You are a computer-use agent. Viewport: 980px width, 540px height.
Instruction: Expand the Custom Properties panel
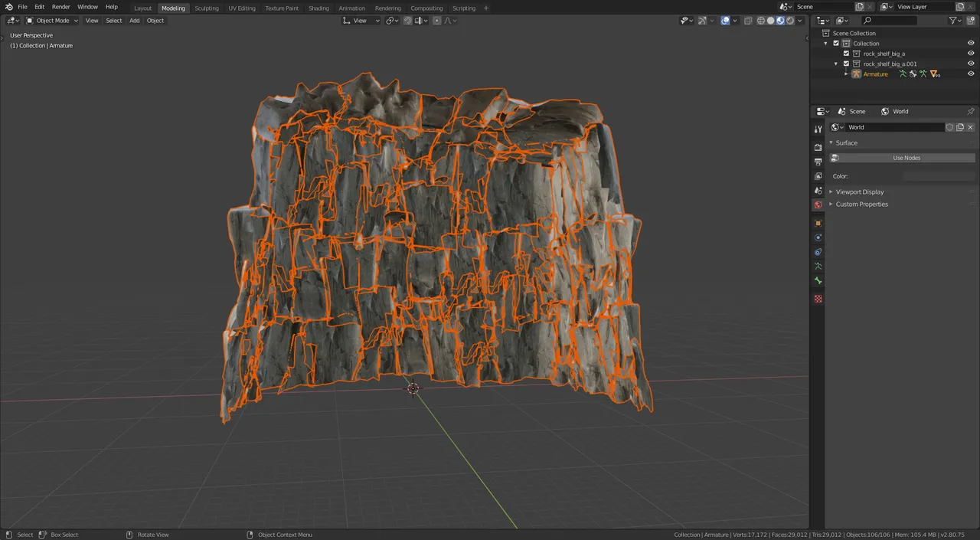[x=861, y=205]
